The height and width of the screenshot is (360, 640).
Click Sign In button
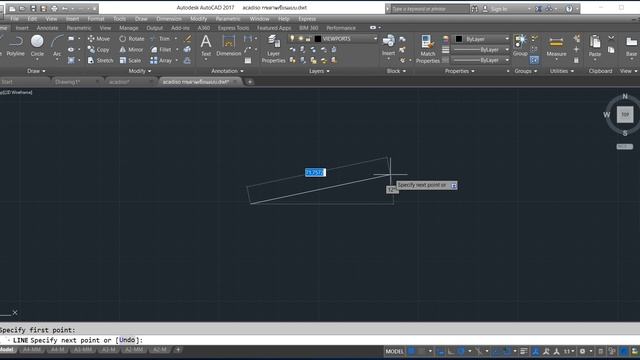click(x=498, y=9)
